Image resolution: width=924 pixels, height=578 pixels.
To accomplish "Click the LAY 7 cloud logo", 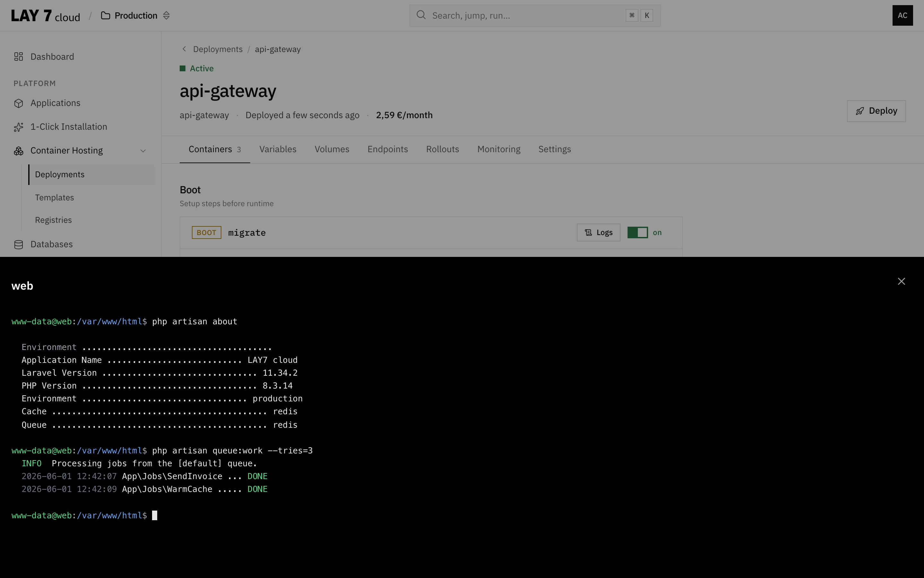I will [46, 16].
